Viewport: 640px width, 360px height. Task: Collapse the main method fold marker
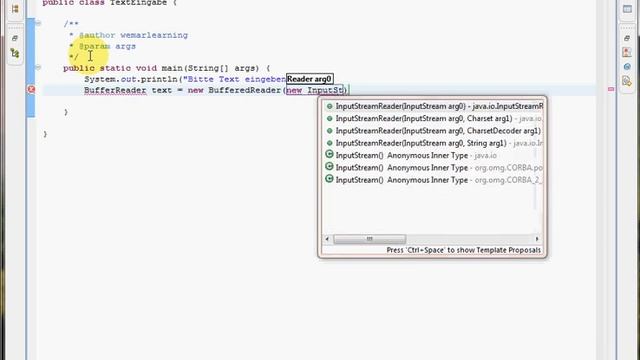click(x=38, y=67)
